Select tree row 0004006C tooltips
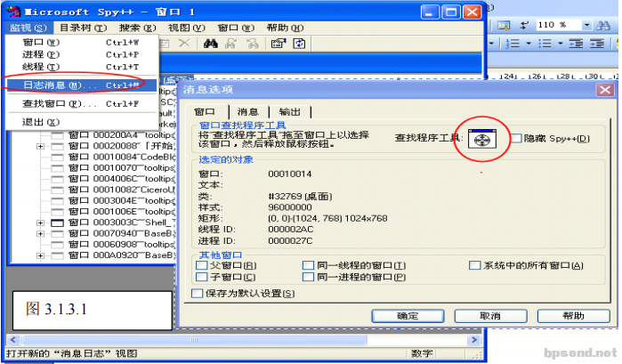Screen dimensions: 622x364 coord(122,179)
